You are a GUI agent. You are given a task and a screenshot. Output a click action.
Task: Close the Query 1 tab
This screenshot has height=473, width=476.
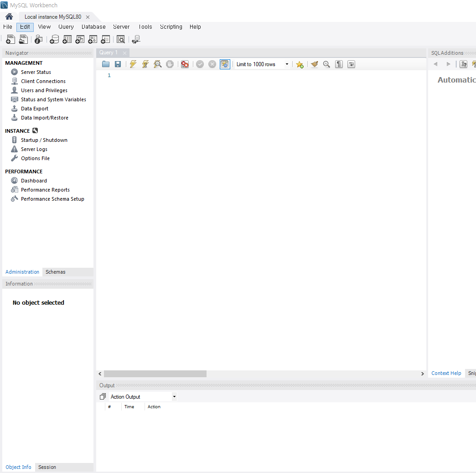[124, 53]
